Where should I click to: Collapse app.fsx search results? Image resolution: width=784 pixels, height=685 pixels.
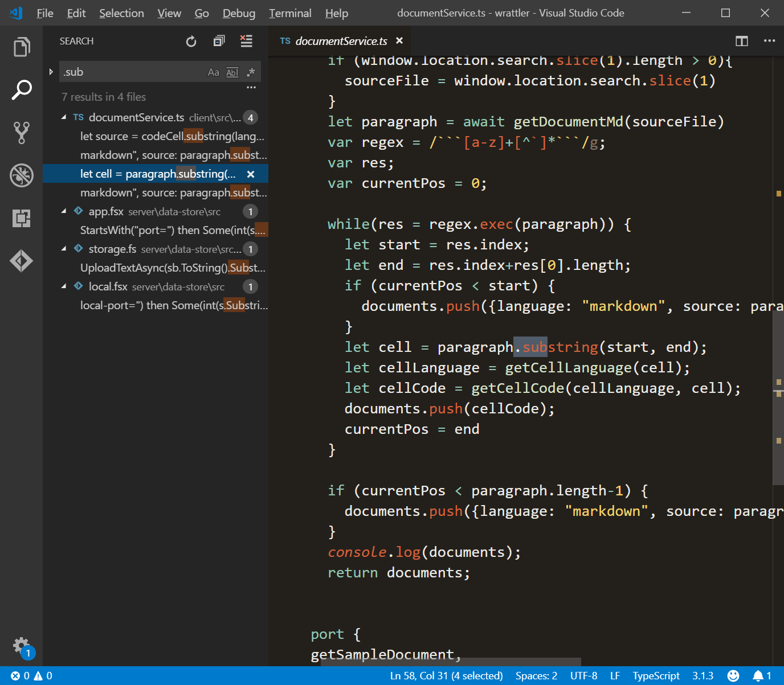[64, 211]
